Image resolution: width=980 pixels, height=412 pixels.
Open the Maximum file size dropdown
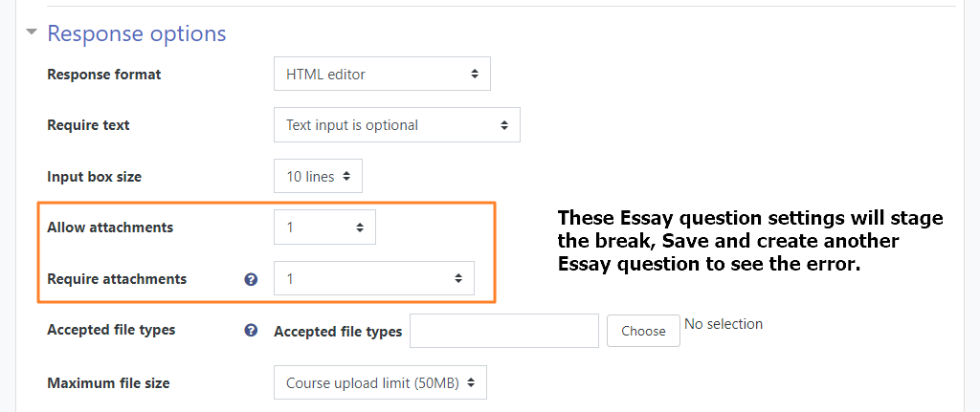[x=380, y=382]
